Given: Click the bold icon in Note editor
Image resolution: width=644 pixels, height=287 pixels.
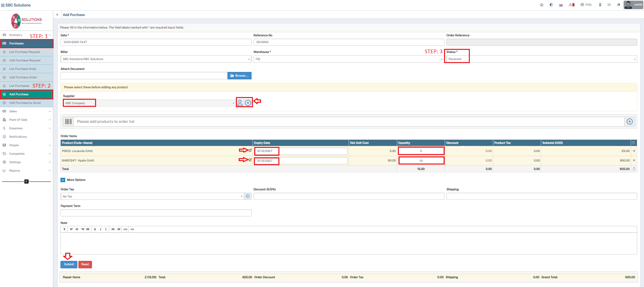Looking at the screenshot, I should coord(95,229).
